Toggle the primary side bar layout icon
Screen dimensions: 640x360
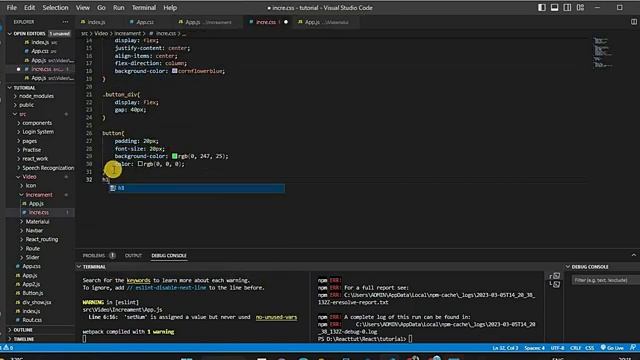pyautogui.click(x=542, y=7)
